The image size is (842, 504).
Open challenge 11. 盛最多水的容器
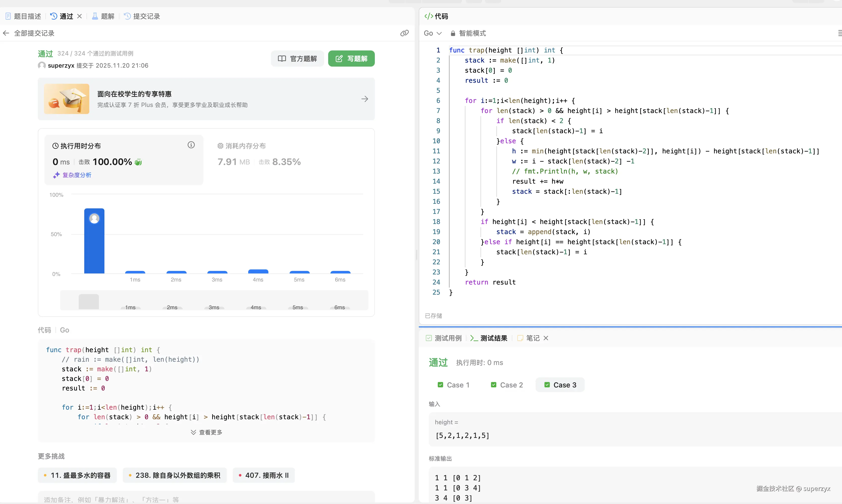pos(77,475)
